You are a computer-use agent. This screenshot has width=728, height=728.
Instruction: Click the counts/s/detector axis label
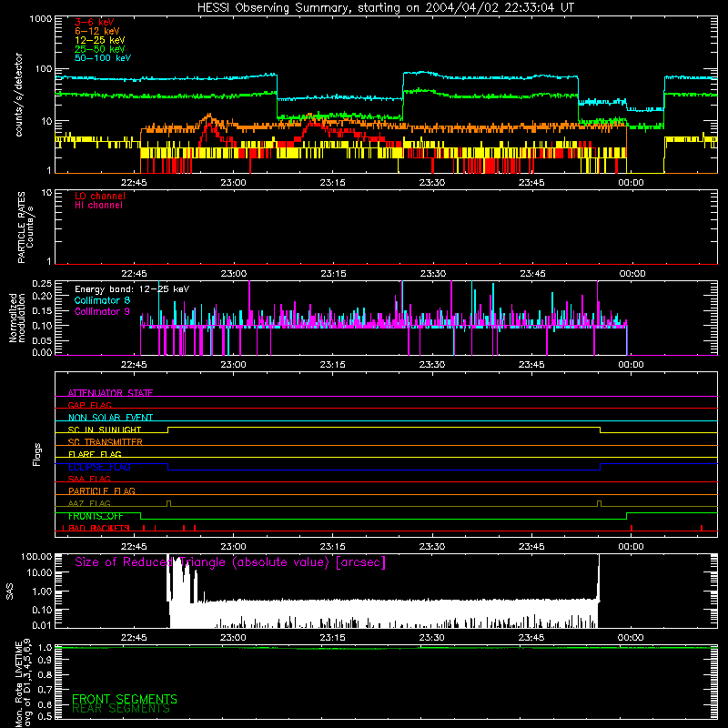coord(18,95)
